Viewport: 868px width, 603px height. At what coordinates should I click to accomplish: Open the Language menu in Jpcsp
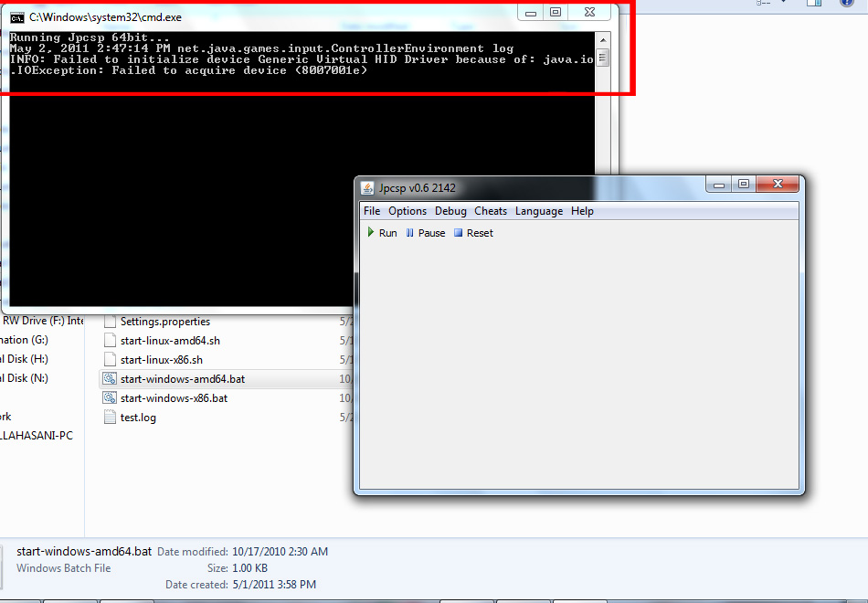click(539, 211)
